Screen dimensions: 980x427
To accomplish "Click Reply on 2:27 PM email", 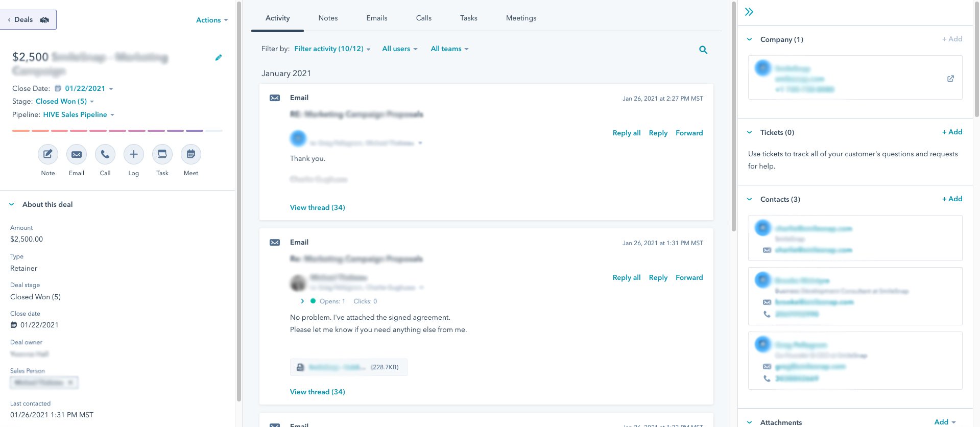I will (658, 133).
